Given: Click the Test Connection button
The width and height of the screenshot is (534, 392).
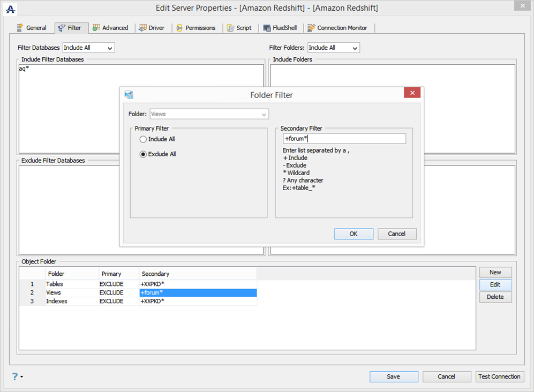Looking at the screenshot, I should [x=499, y=376].
